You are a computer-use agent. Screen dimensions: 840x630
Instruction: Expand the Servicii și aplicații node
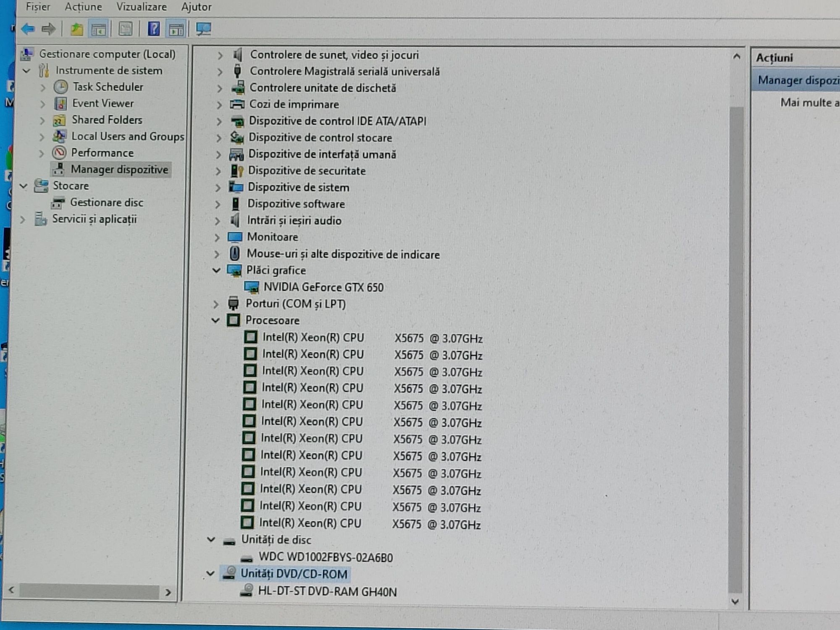pos(23,220)
